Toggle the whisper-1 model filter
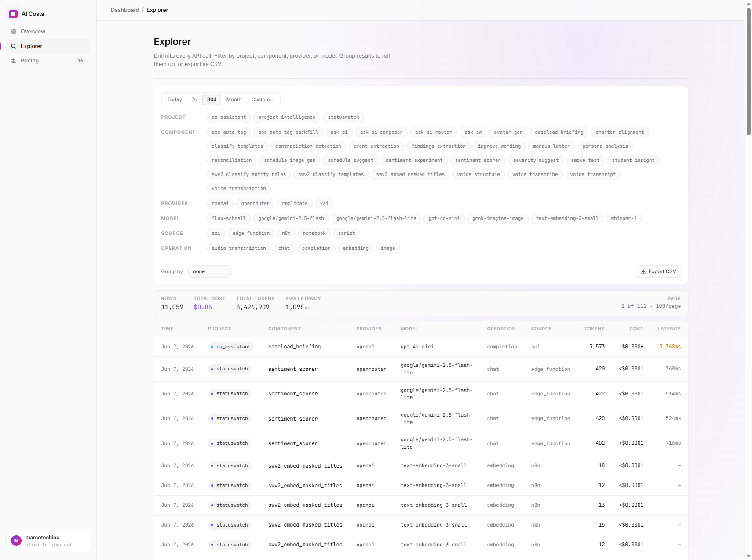Screen dimensions: 752x560 (x=624, y=219)
